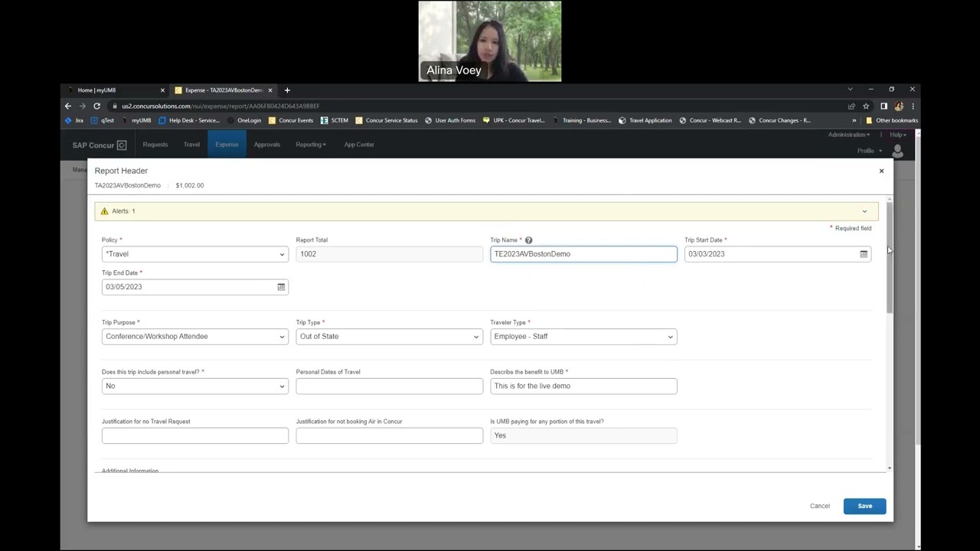This screenshot has width=980, height=551.
Task: Open the Administration dropdown
Action: [x=848, y=135]
